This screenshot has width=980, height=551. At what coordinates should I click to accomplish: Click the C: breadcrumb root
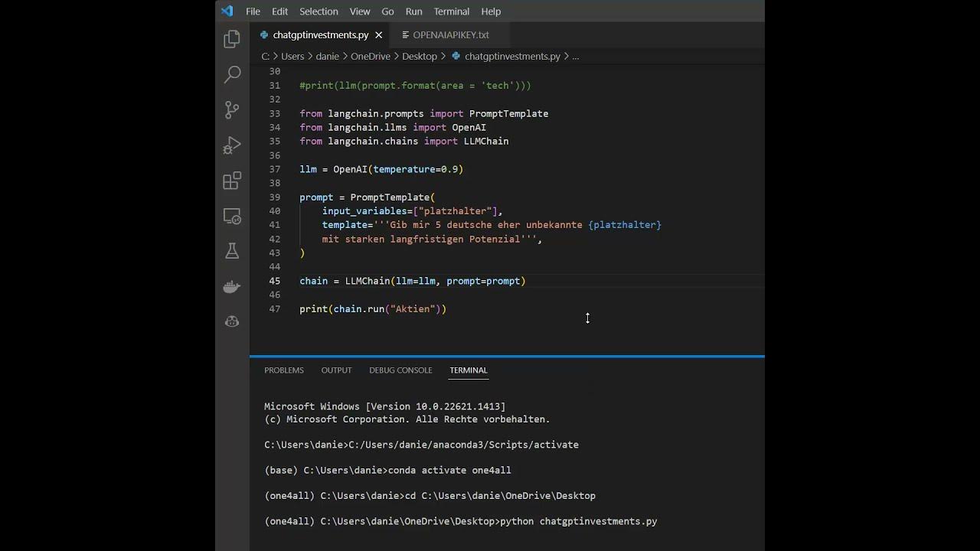(x=266, y=57)
